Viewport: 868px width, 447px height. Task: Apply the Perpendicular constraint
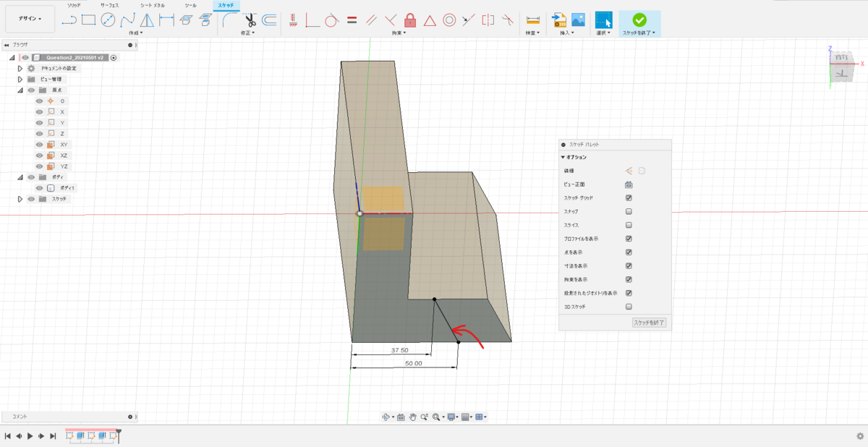pos(391,20)
